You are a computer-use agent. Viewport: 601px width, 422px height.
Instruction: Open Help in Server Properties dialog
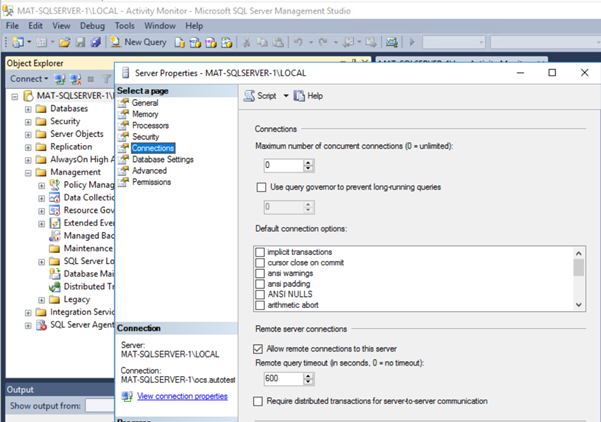[308, 95]
